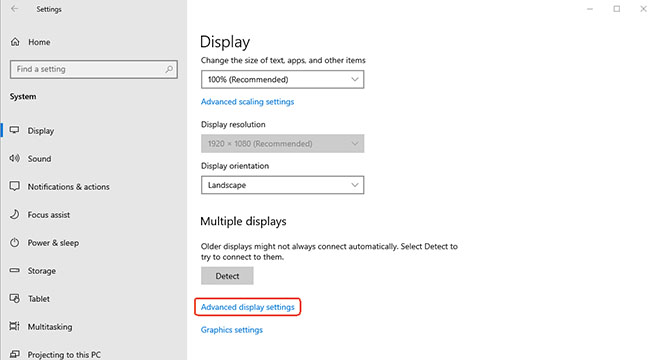This screenshot has height=360, width=650.
Task: Minimize the Settings window
Action: pyautogui.click(x=590, y=9)
